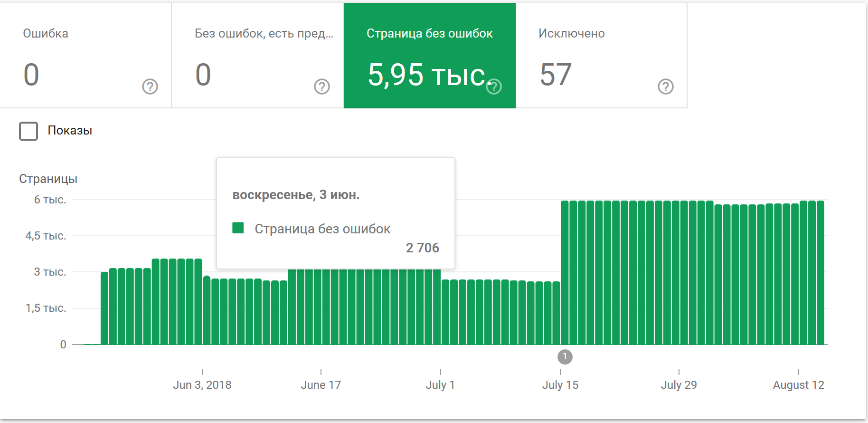Click the annotation marker 1 near July 15
Viewport: 868px width, 423px height.
(565, 356)
